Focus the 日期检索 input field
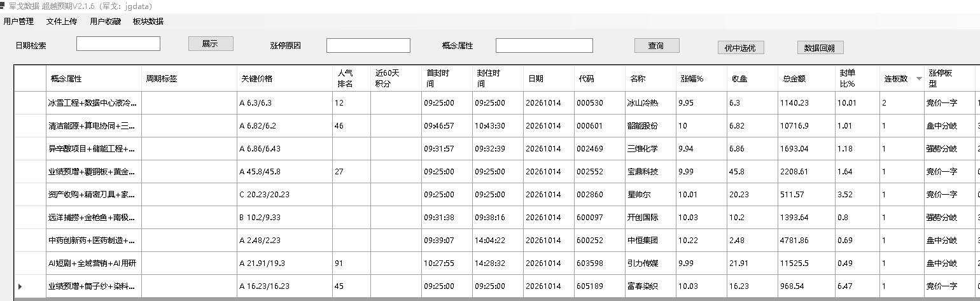This screenshot has height=301, width=980. point(118,44)
